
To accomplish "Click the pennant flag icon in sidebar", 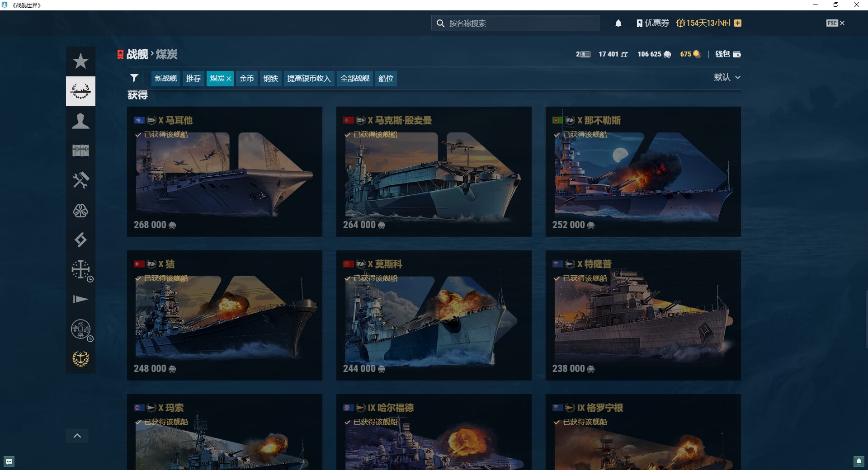I will coord(80,299).
